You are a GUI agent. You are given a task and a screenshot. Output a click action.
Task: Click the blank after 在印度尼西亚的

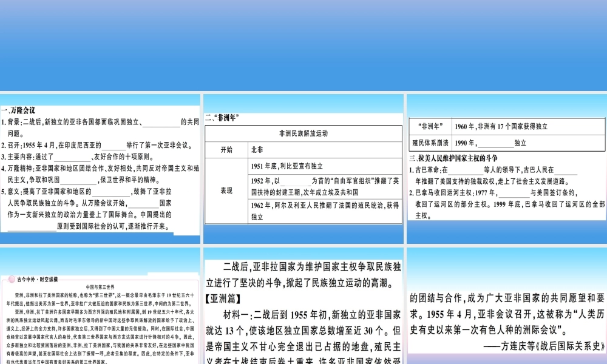pyautogui.click(x=114, y=146)
